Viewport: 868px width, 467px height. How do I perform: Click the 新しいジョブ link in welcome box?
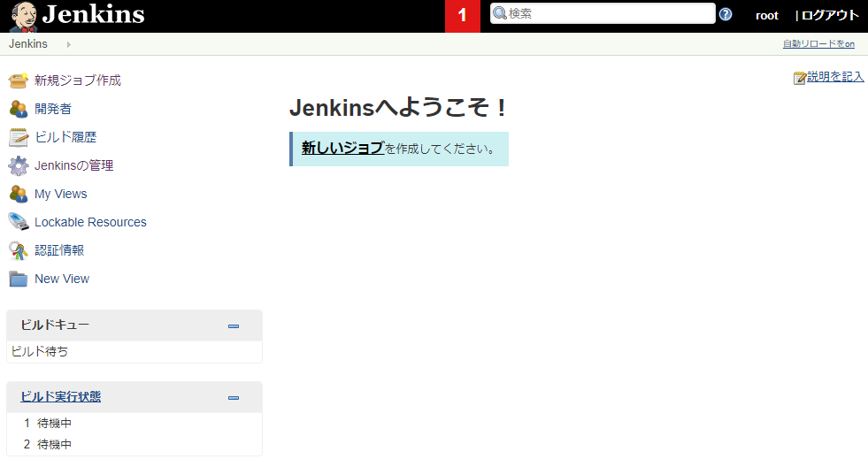point(342,149)
